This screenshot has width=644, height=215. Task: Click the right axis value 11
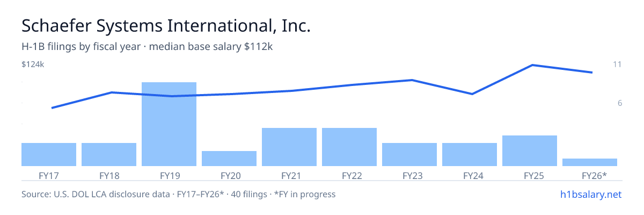click(x=617, y=64)
